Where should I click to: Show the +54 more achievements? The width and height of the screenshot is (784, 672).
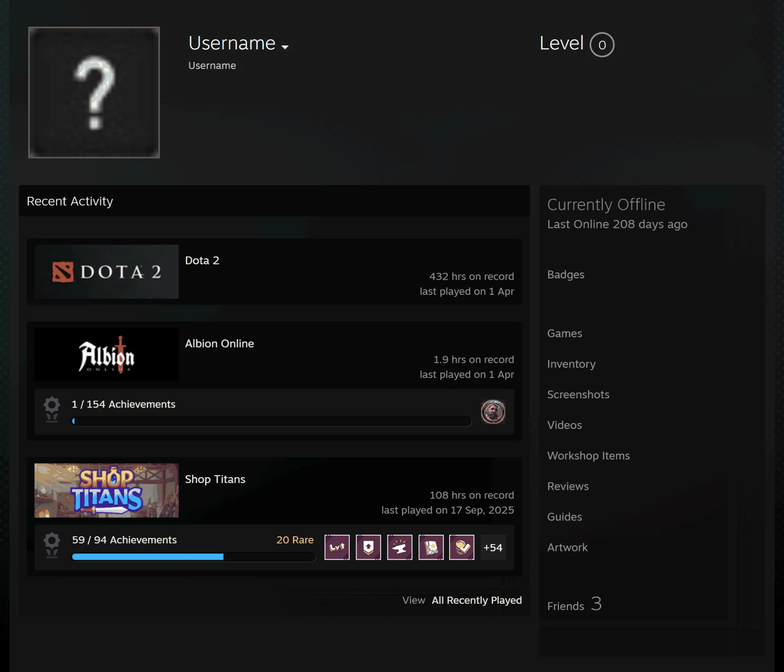pos(493,547)
